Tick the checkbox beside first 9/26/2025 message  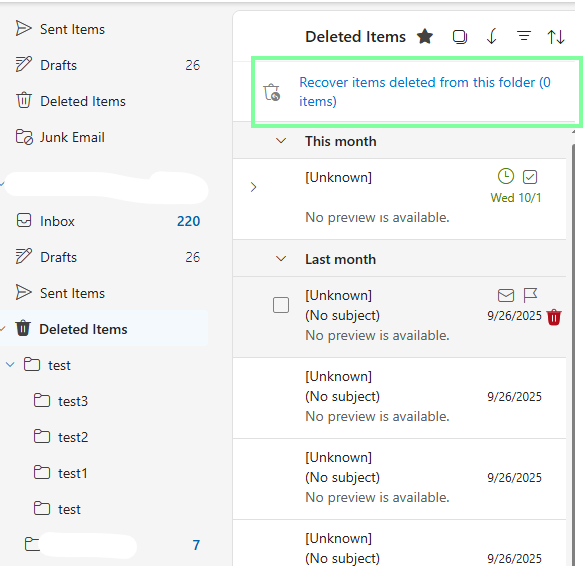click(x=281, y=305)
